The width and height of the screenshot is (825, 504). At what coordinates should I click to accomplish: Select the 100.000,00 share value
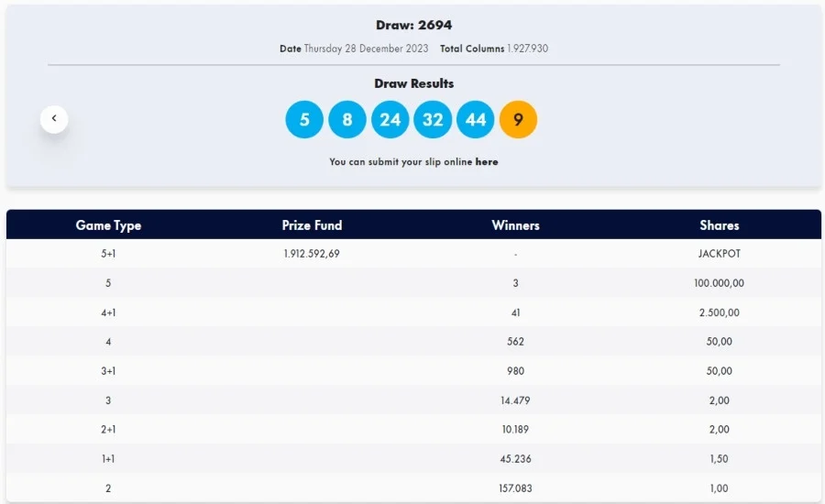(720, 283)
